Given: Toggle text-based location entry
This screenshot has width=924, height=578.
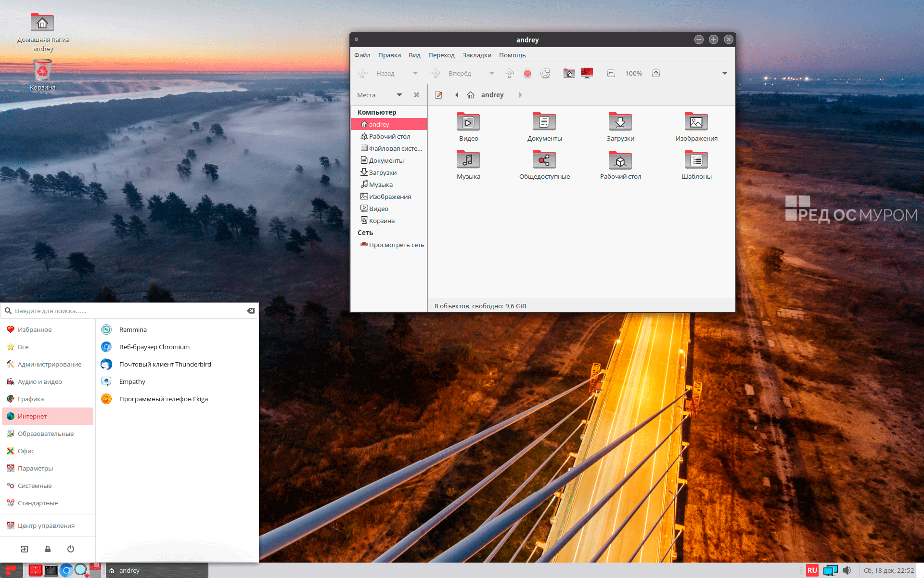Looking at the screenshot, I should coord(438,95).
